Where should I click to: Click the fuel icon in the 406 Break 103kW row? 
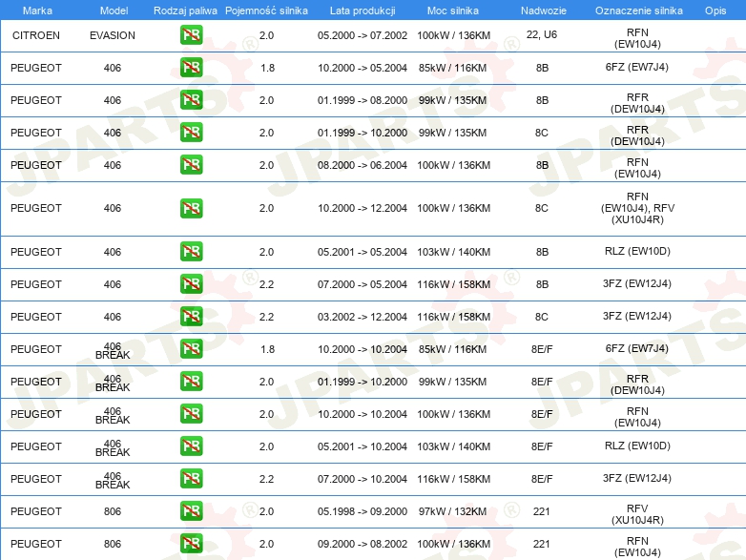click(191, 446)
